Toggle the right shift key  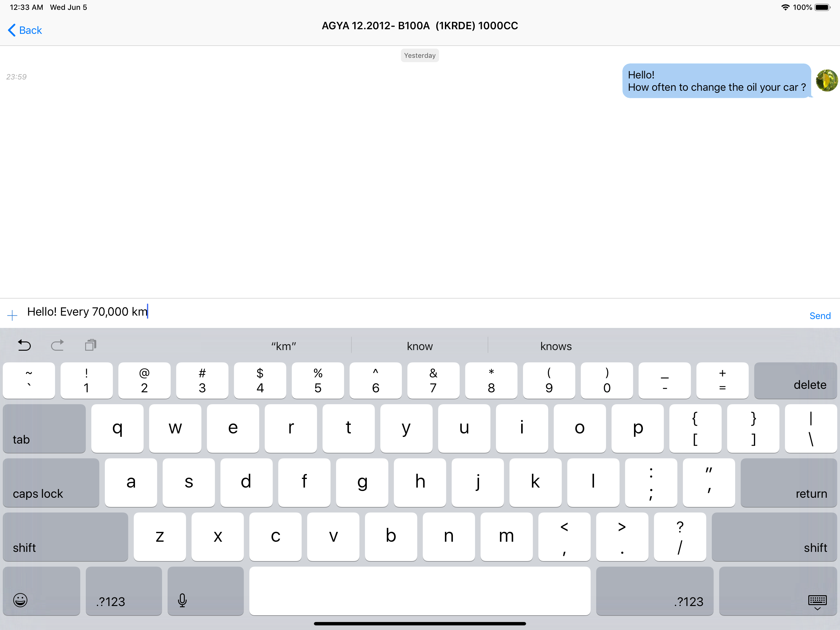point(774,537)
